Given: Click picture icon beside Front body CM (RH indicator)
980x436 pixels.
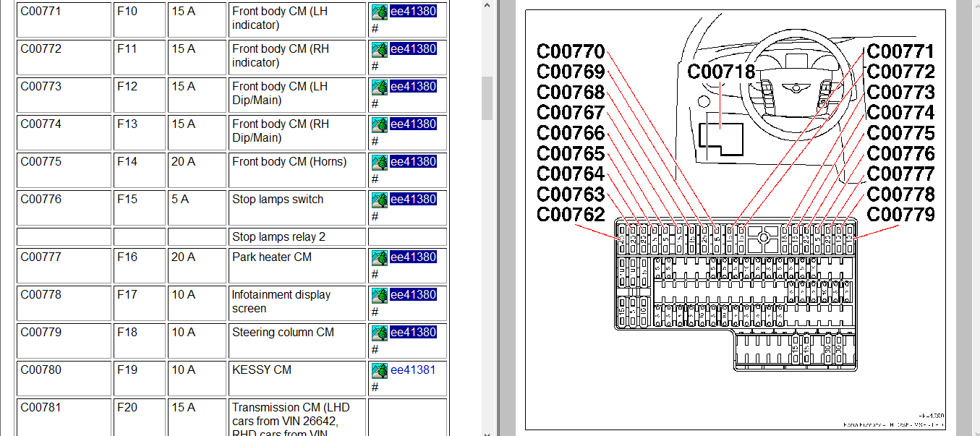Looking at the screenshot, I should [x=380, y=49].
